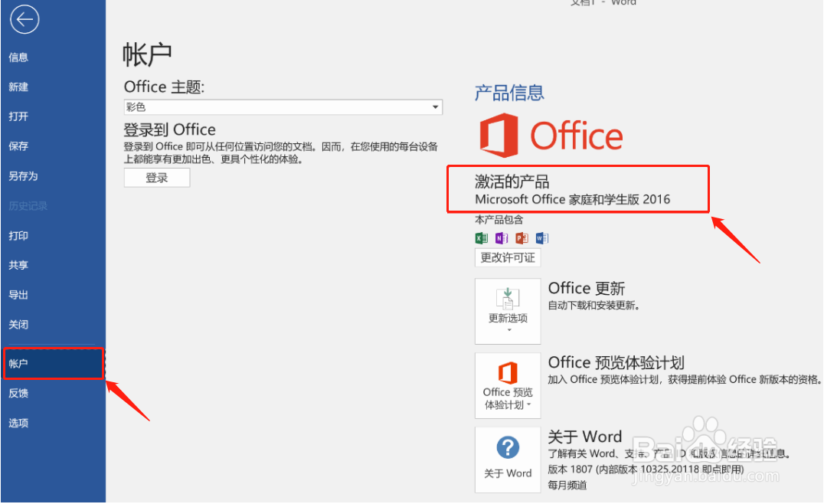This screenshot has width=824, height=504.
Task: Click the 每月频道 text
Action: (567, 485)
